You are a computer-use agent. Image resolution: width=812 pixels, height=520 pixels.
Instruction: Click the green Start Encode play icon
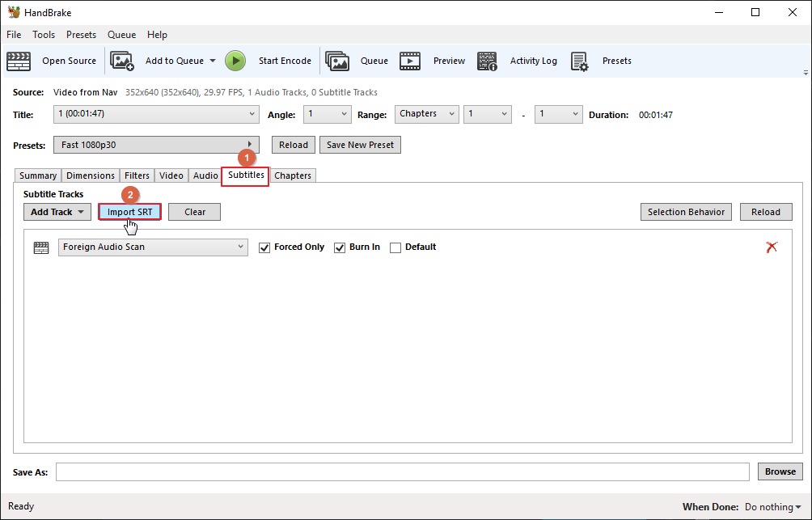point(235,61)
